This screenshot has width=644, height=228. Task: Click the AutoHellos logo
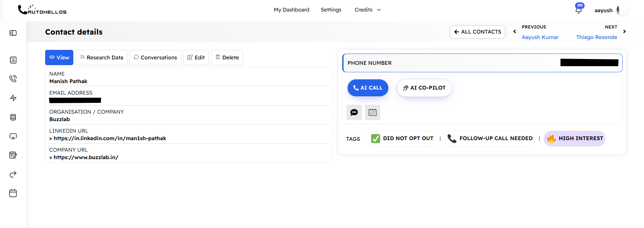tap(42, 9)
